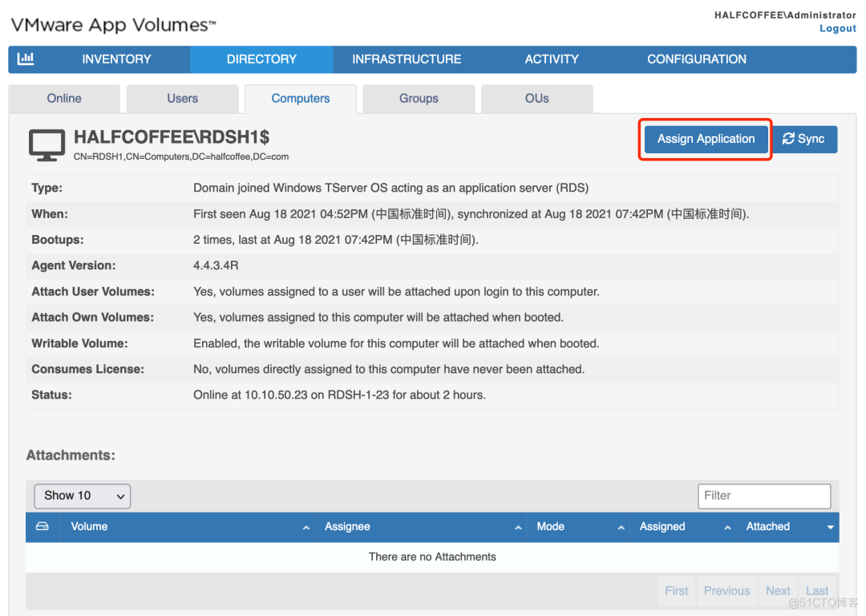Click the disk icon in attachments table header
Screen dimensions: 866x616
click(x=42, y=526)
